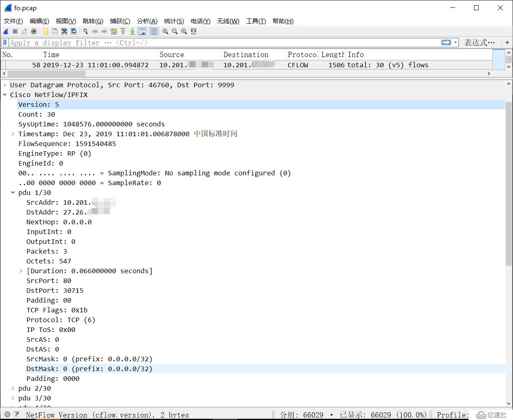Click the stop capture square icon
Screen dimensions: 513x420
15,31
